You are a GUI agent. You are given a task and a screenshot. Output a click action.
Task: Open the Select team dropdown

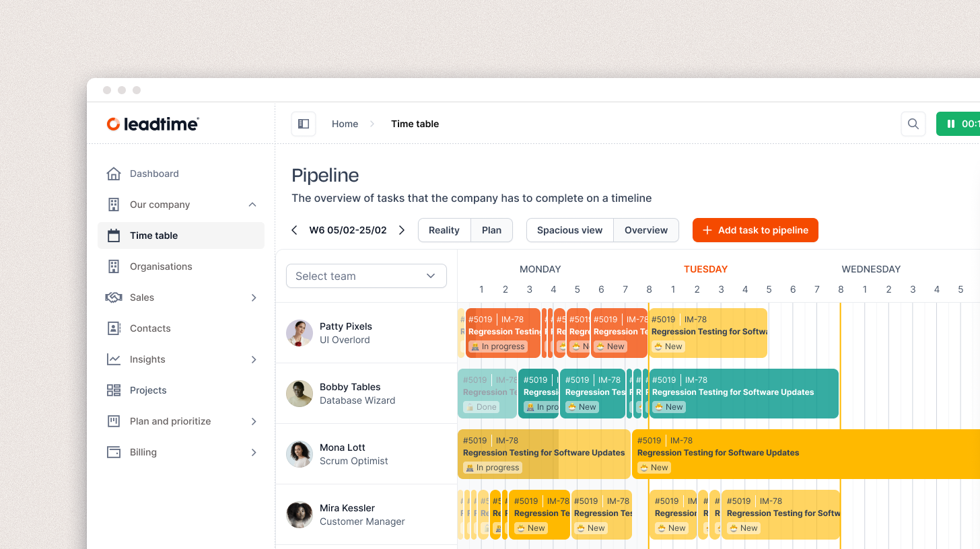[x=366, y=276]
